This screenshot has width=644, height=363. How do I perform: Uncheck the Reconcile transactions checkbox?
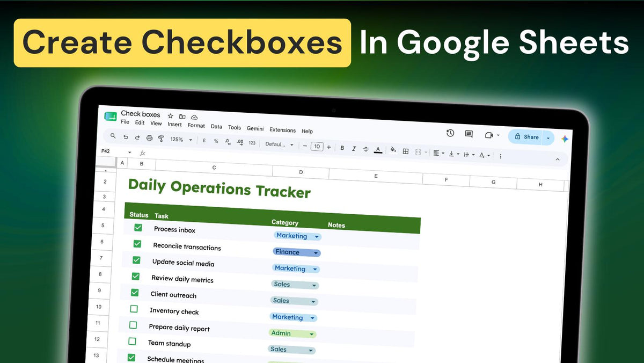[x=137, y=244]
